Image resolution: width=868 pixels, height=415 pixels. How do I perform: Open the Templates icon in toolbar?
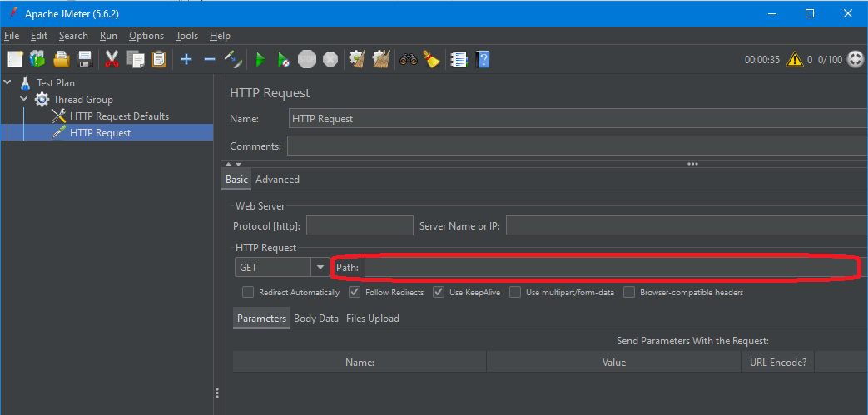coord(37,59)
